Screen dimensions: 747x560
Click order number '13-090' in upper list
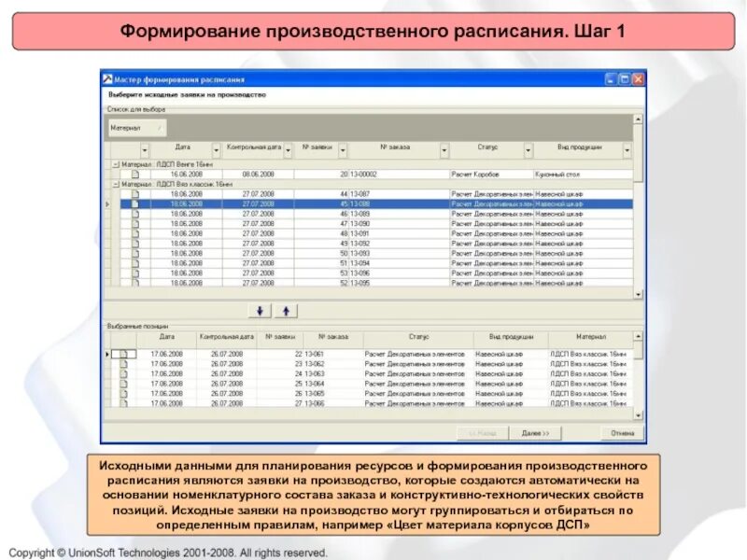pyautogui.click(x=359, y=224)
